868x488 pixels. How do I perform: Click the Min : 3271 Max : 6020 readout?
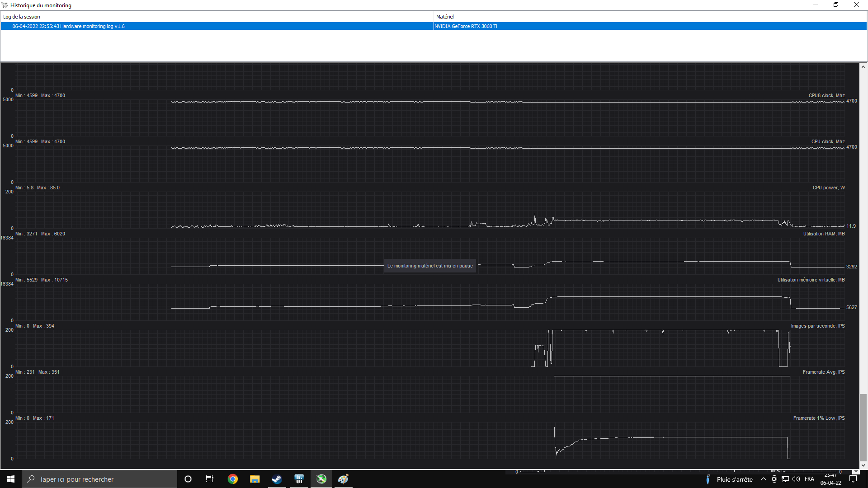[x=40, y=234]
